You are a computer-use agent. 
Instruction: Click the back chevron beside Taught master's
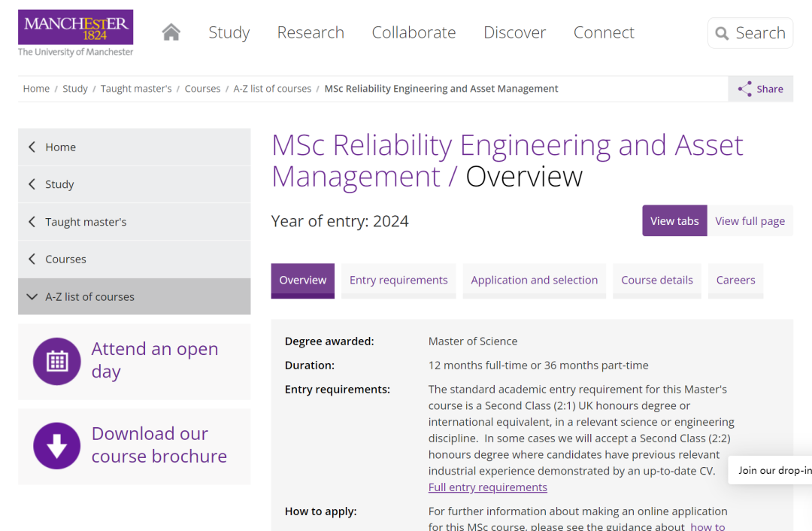(32, 222)
